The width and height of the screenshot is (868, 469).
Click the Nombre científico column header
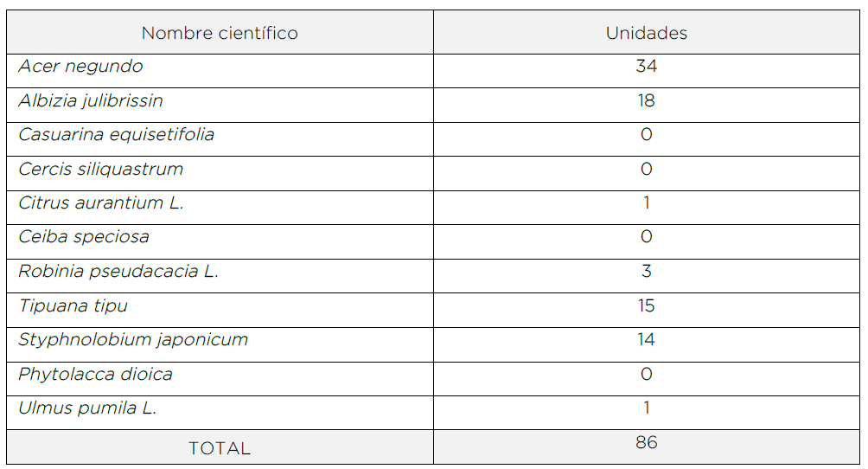[220, 33]
